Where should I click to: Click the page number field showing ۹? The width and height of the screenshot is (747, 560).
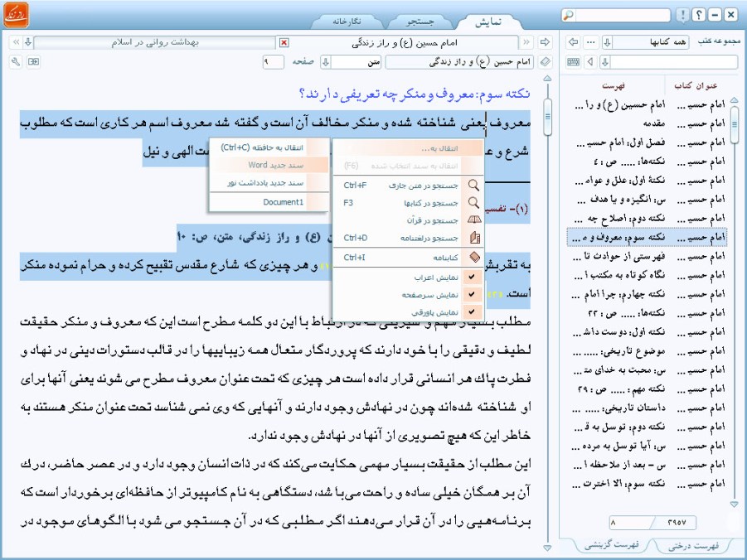(x=274, y=62)
